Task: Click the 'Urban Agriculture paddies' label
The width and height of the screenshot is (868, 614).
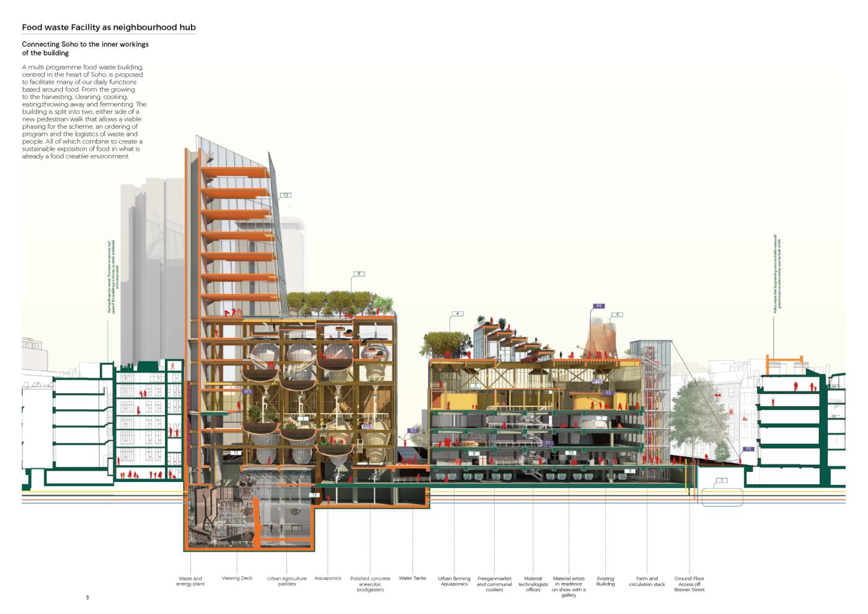Action: (x=287, y=581)
